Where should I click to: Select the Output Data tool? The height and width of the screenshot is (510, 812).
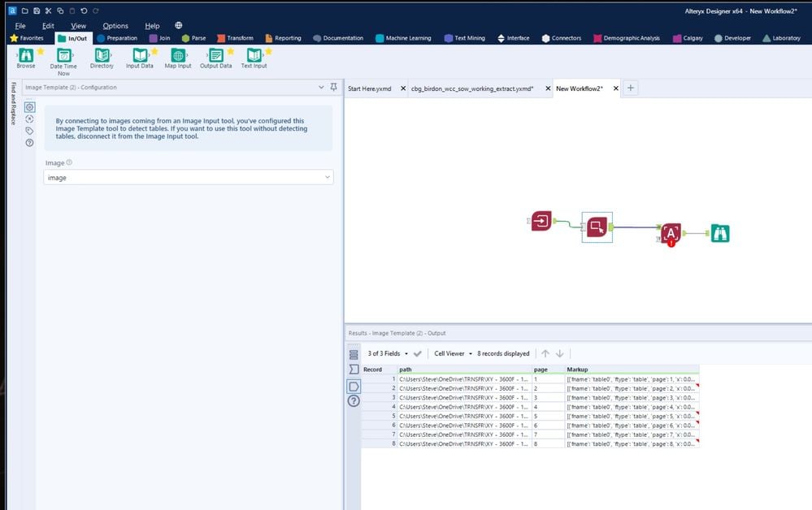pyautogui.click(x=216, y=58)
